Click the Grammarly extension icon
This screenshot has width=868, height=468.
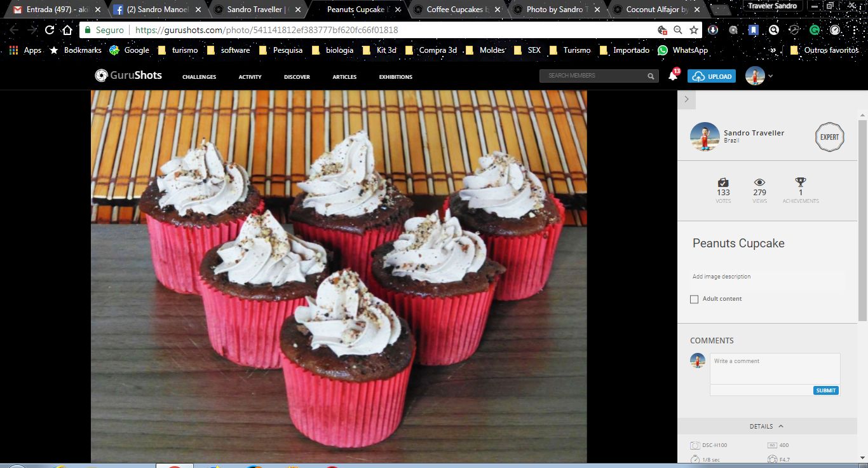click(x=814, y=30)
